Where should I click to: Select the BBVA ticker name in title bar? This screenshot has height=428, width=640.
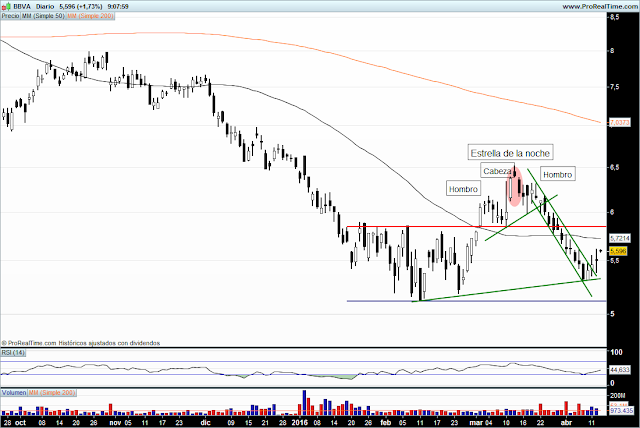(x=22, y=7)
